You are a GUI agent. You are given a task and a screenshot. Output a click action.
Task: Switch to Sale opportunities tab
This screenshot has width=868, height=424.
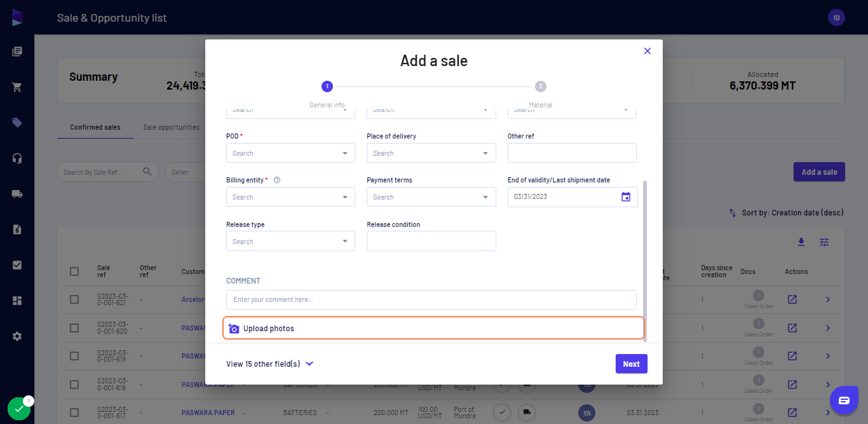pos(172,127)
